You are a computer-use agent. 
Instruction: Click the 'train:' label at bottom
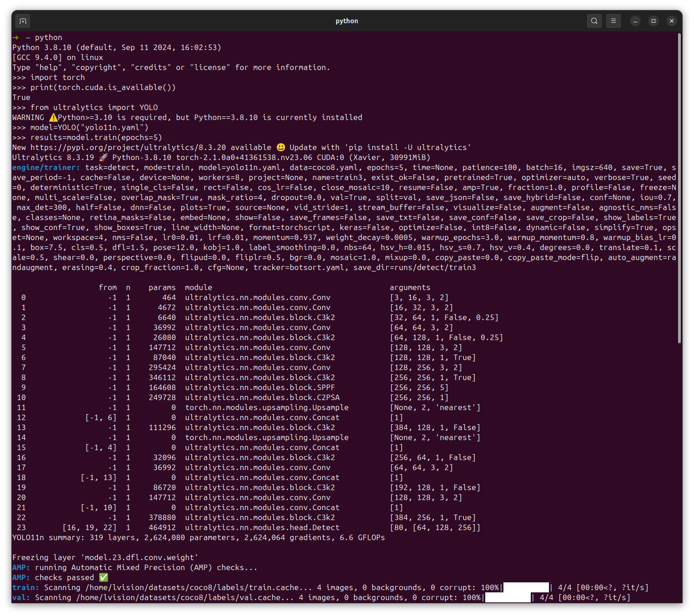[26, 587]
